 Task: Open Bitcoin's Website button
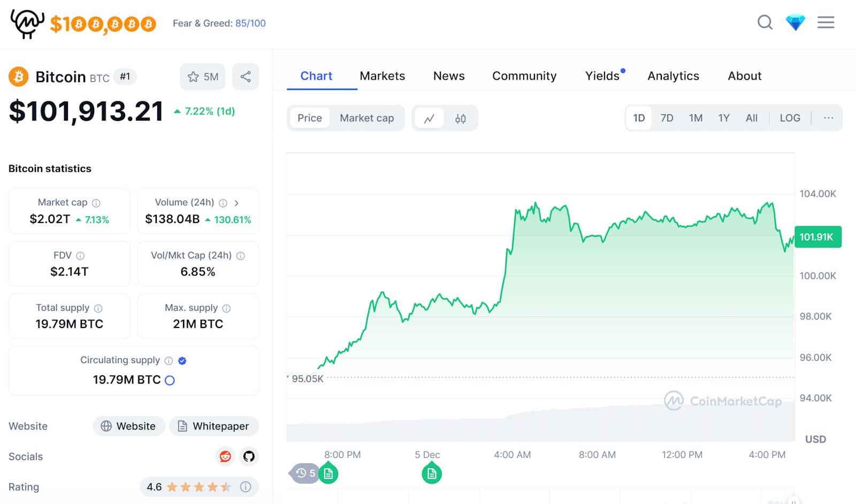coord(128,426)
